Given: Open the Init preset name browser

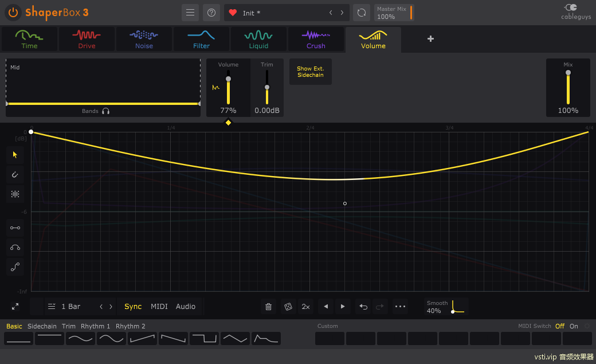Looking at the screenshot, I should [x=252, y=13].
